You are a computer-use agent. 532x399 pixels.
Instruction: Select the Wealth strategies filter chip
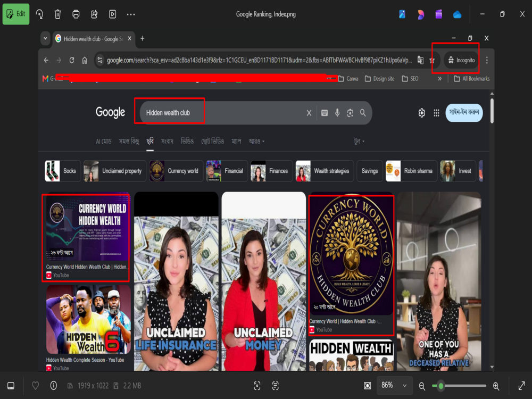(x=325, y=171)
